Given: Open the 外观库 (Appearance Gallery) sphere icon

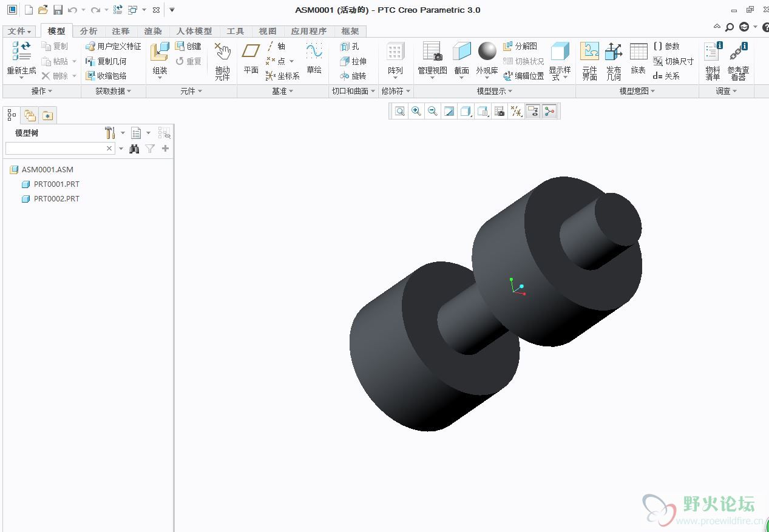Looking at the screenshot, I should [x=487, y=51].
